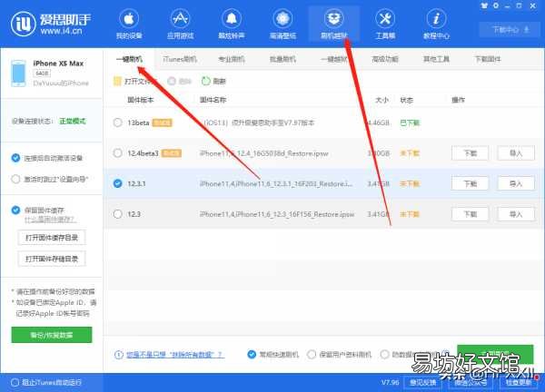Open the 刷机越狱 flash and jailbreak section

(333, 24)
